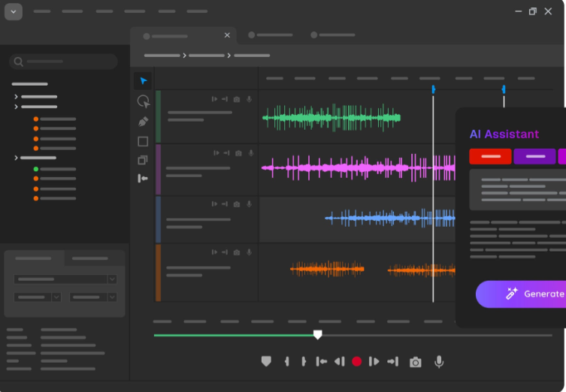Expand the second tree folder
Screen dimensions: 566x392
16,107
